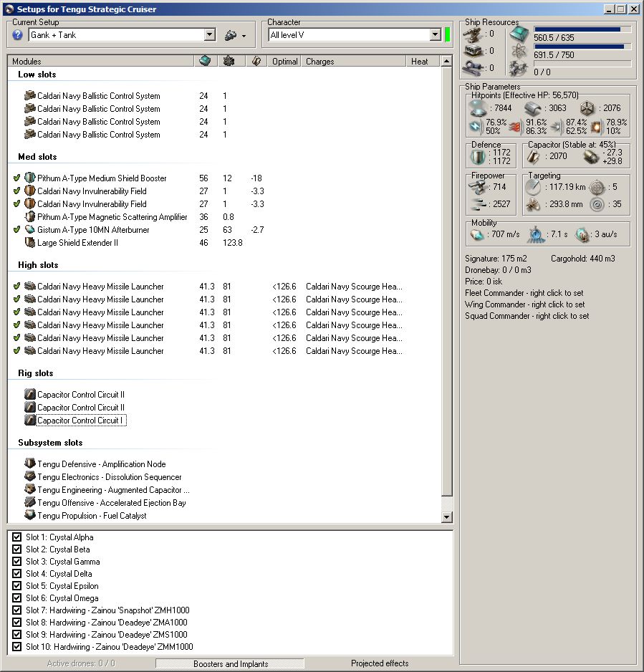Viewport: 644px width, 672px height.
Task: Expand the Gank + Tank setup dropdown
Action: 209,34
